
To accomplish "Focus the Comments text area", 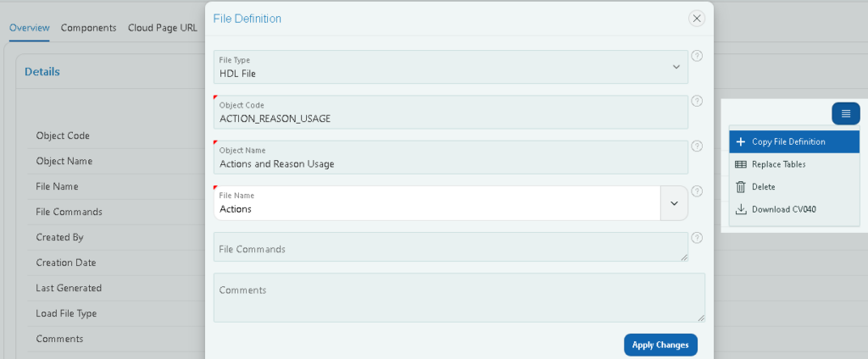I will 459,297.
